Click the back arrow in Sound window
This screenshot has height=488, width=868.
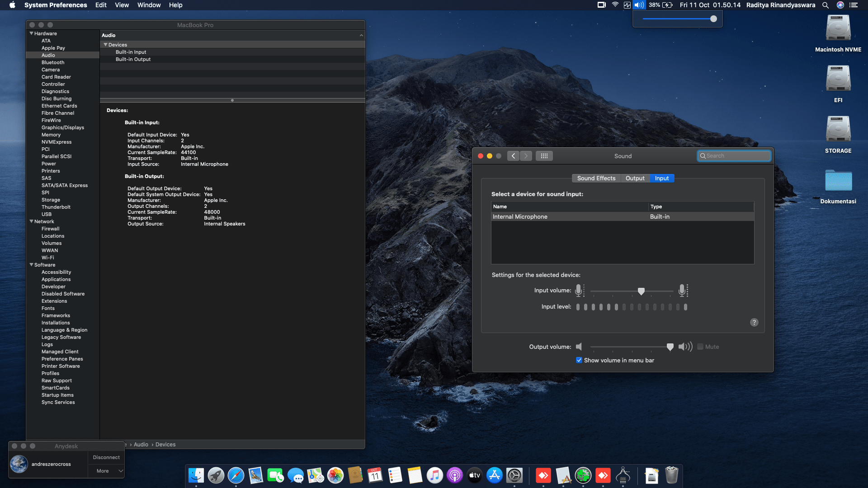[x=513, y=156]
